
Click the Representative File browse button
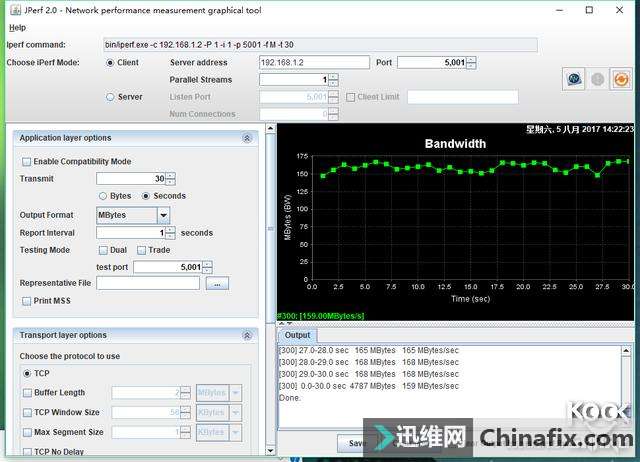[217, 283]
